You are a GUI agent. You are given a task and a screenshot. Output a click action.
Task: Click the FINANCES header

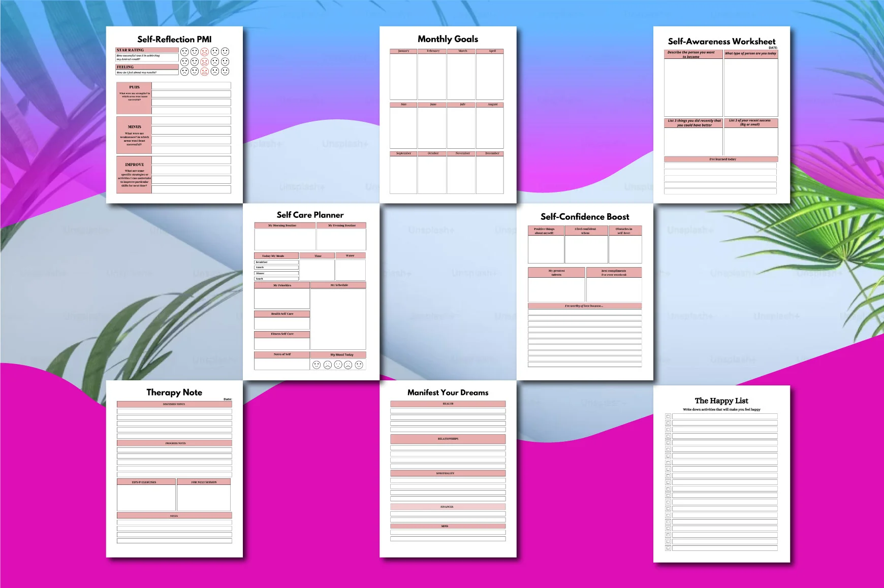(x=448, y=507)
